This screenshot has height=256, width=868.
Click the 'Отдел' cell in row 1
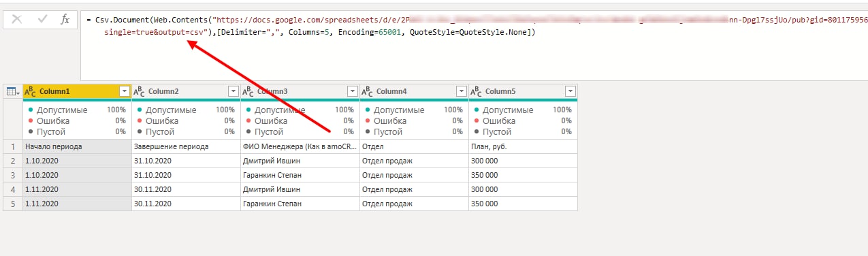click(x=414, y=146)
